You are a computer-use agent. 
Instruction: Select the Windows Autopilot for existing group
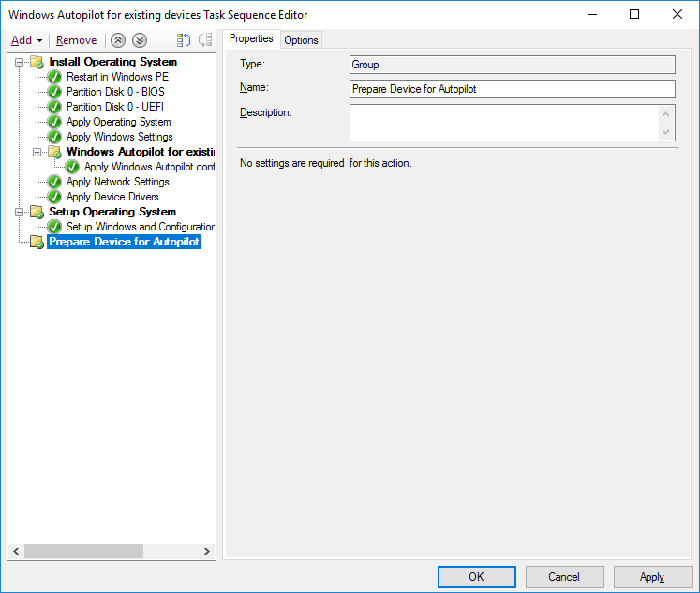click(x=141, y=152)
